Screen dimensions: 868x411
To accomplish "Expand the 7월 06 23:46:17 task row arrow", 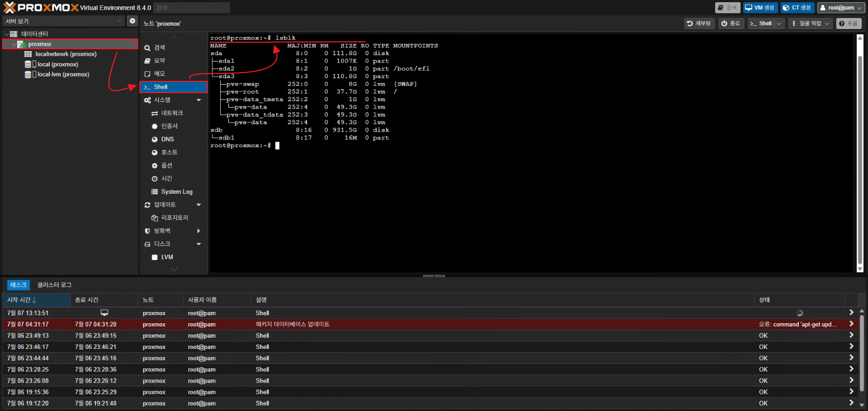I will click(x=851, y=346).
